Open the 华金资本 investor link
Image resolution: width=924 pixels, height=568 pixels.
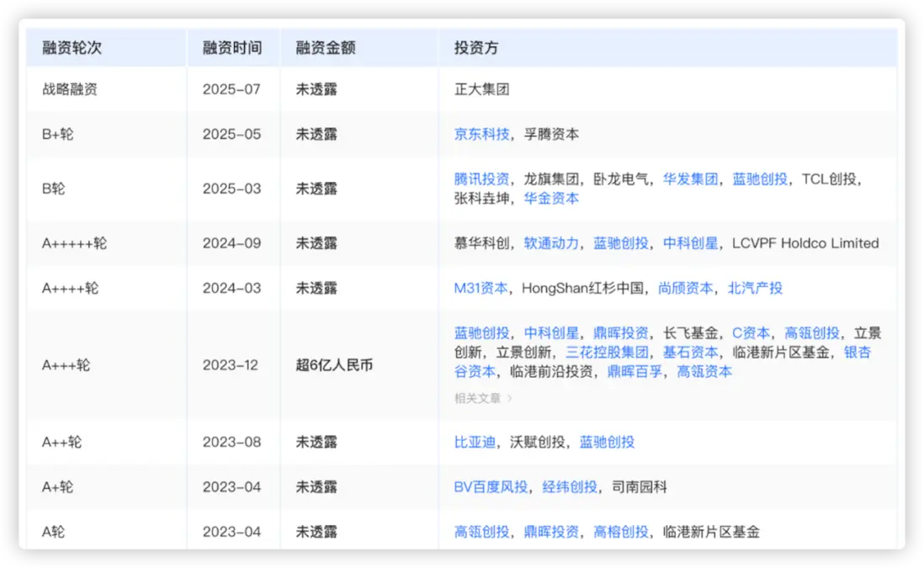click(x=551, y=199)
